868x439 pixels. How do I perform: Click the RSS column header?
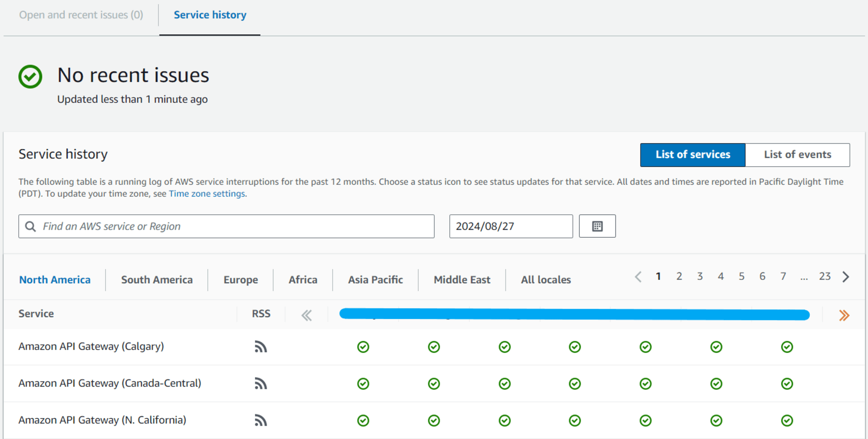click(261, 314)
